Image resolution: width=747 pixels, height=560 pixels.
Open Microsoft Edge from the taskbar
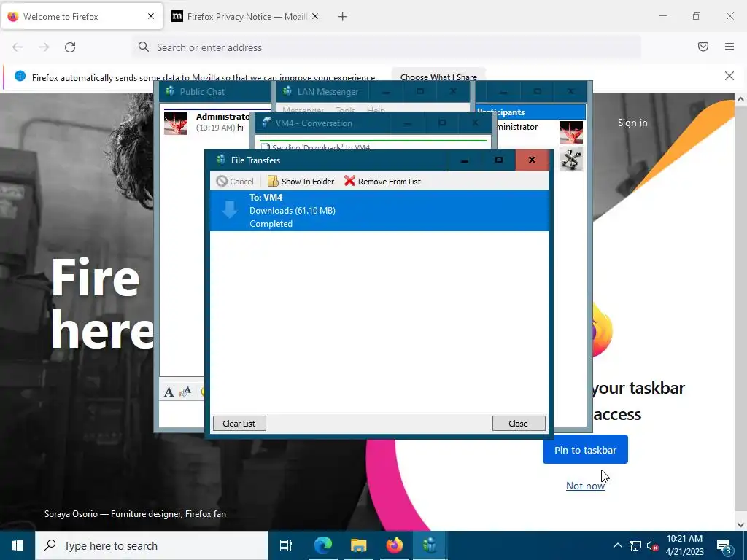coord(323,545)
